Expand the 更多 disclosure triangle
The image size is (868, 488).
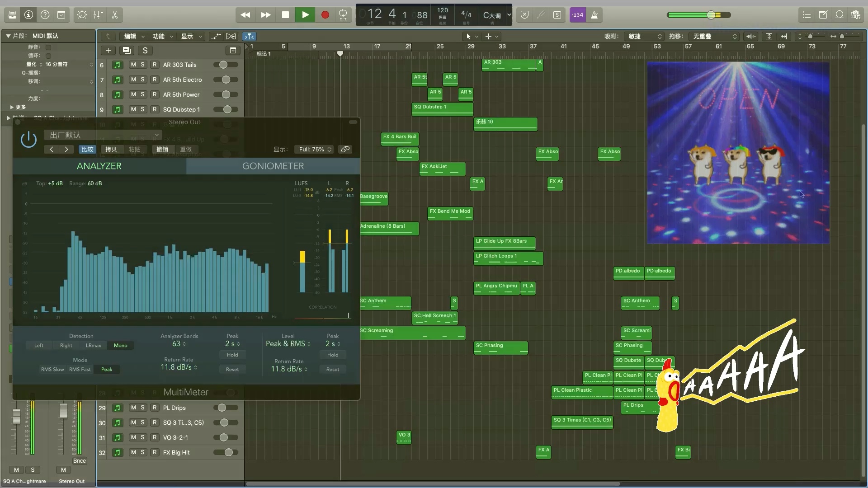coord(12,107)
